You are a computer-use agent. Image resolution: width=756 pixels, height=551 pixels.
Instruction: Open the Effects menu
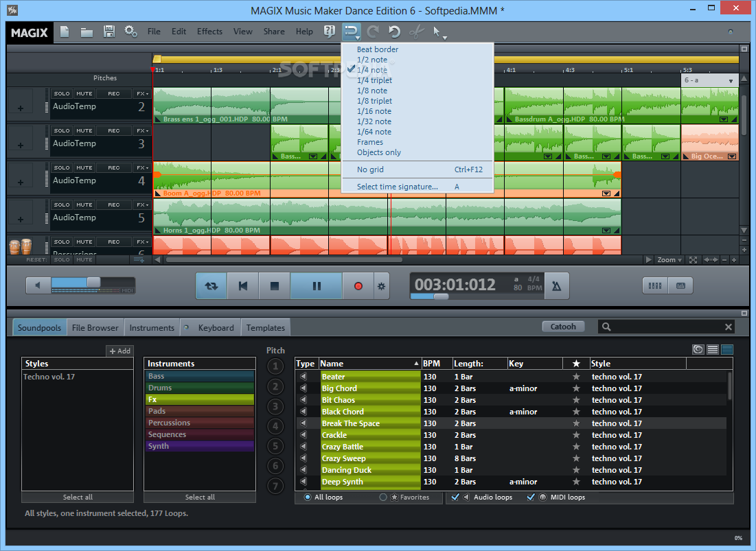209,32
